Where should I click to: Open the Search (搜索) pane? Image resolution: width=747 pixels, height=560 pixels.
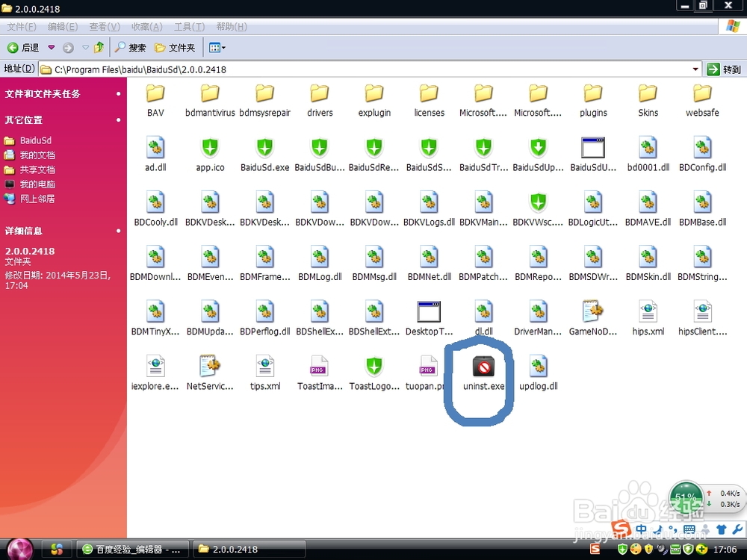click(x=131, y=48)
